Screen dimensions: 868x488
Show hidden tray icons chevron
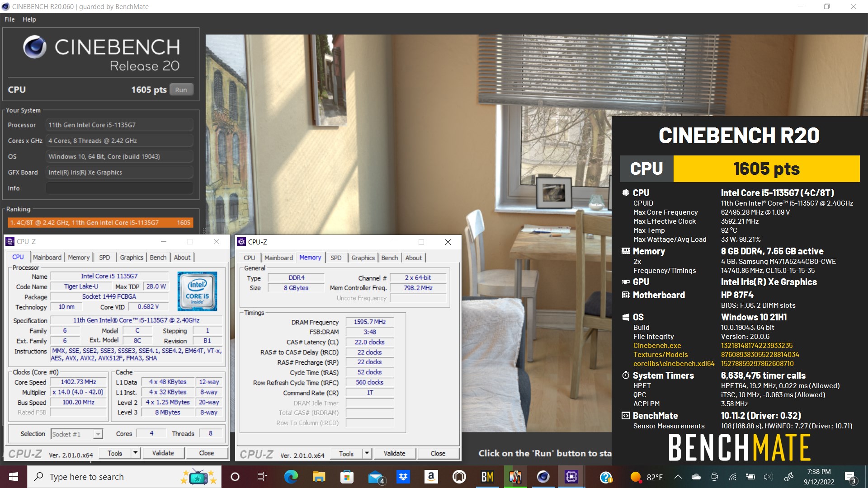[x=678, y=477]
